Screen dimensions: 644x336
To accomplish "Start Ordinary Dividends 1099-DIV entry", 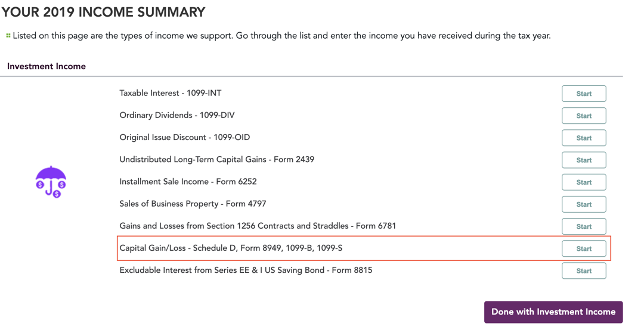I will click(584, 116).
